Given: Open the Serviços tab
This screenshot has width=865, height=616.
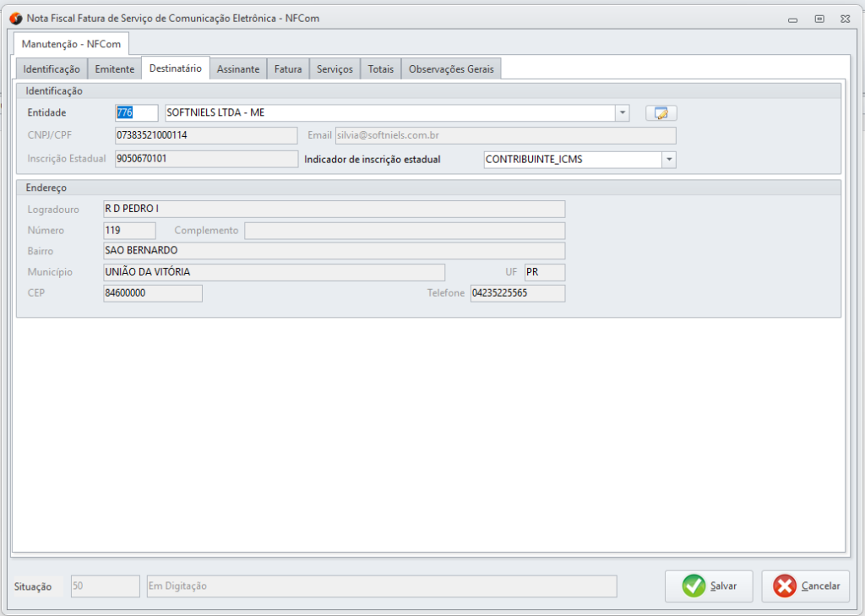Looking at the screenshot, I should pyautogui.click(x=335, y=69).
